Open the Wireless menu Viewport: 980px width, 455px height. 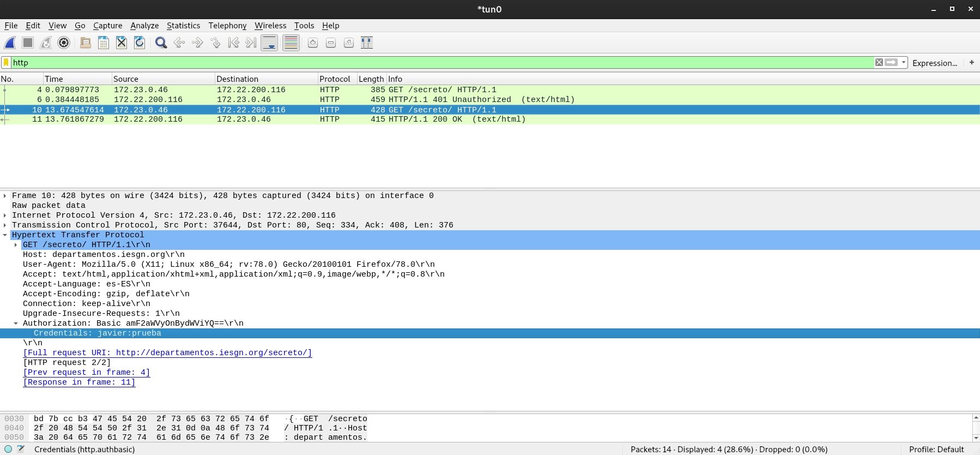pos(270,26)
